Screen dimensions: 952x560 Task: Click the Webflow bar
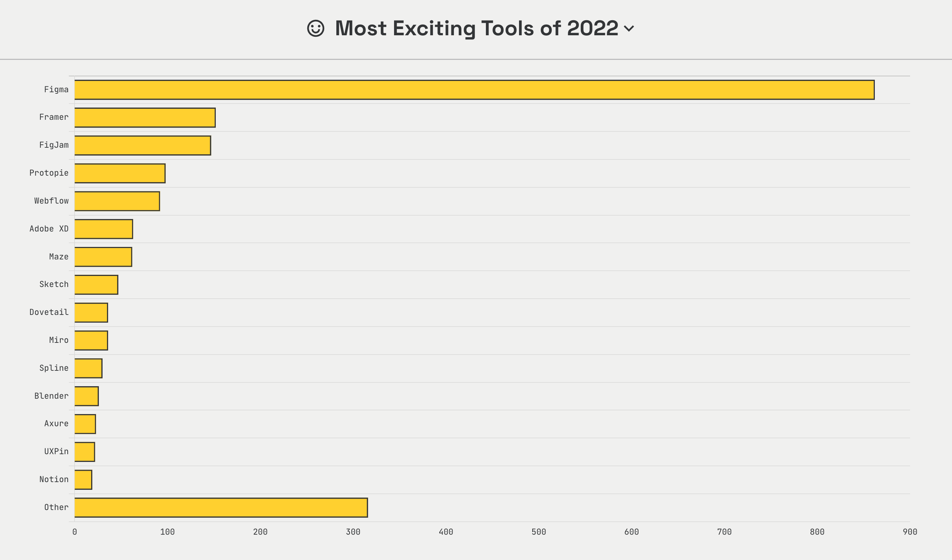(x=117, y=201)
